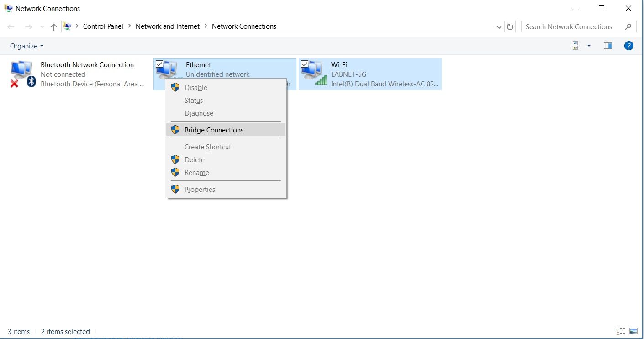Go to Control Panel via breadcrumb
The image size is (644, 339).
click(103, 26)
